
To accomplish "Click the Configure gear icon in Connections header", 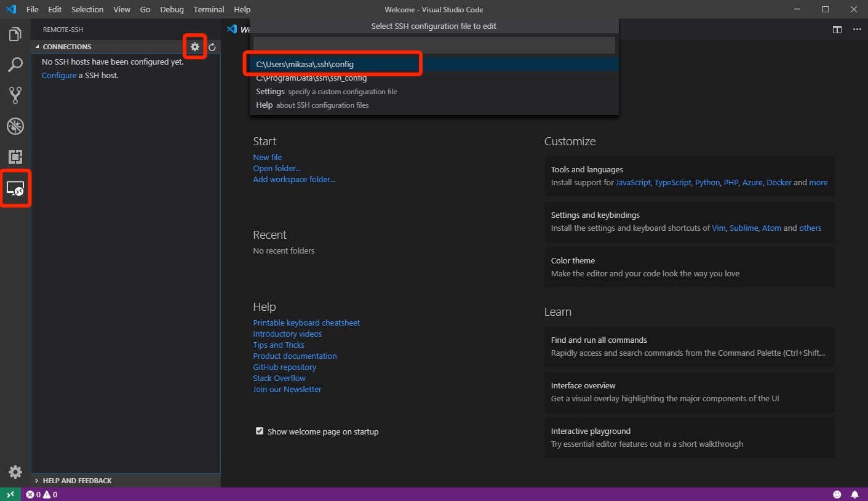I will (x=195, y=47).
